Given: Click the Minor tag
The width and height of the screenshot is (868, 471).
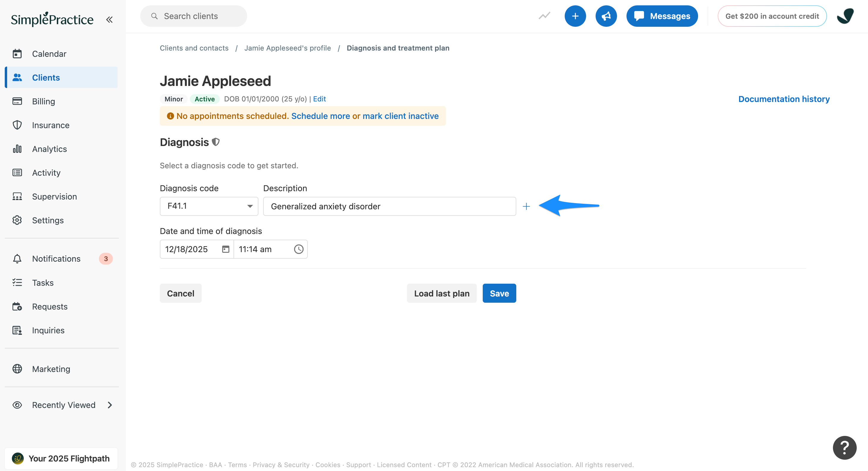Looking at the screenshot, I should pyautogui.click(x=173, y=99).
